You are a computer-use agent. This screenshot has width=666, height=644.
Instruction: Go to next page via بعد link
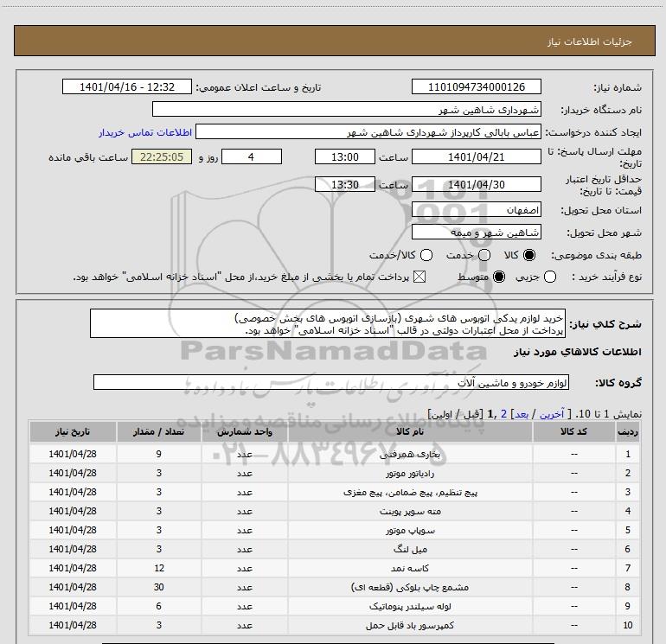coord(522,414)
